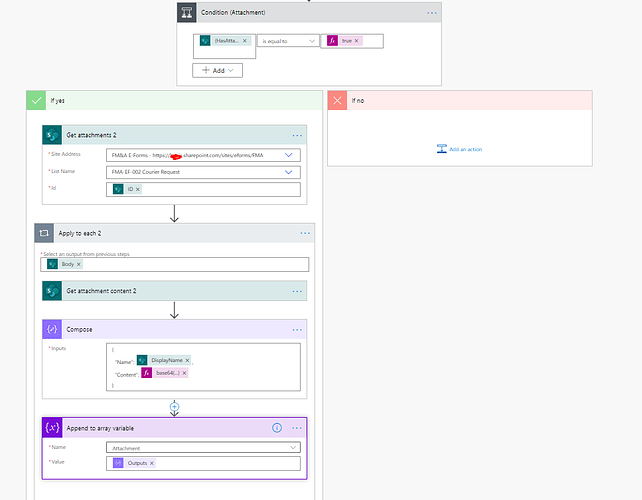The image size is (642, 500).
Task: Click the HasAttachments dynamic content token
Action: click(x=226, y=41)
